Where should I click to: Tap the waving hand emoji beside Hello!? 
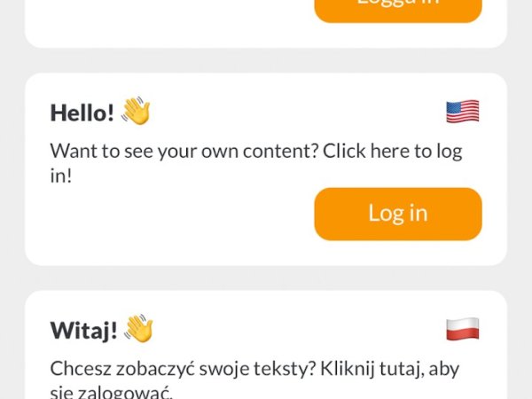pos(136,111)
